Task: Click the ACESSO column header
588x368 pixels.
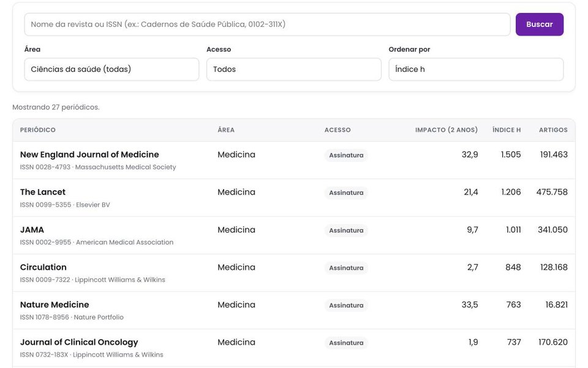Action: [x=337, y=130]
